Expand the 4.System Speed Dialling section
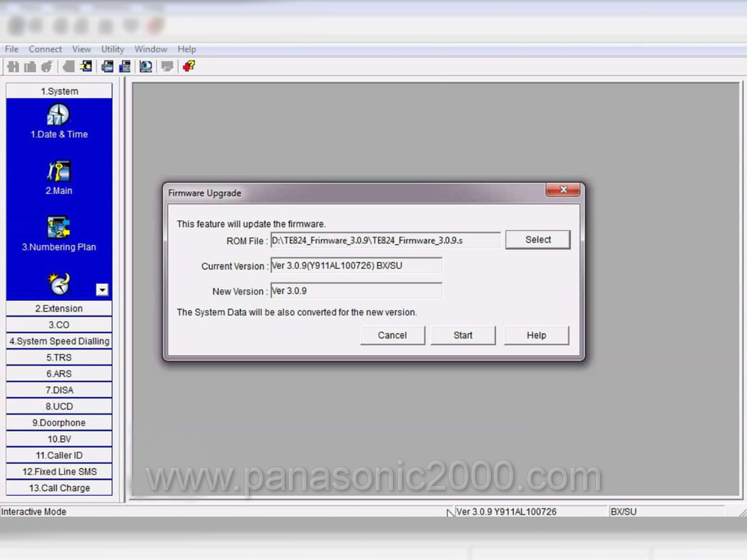The height and width of the screenshot is (560, 747). 59,341
